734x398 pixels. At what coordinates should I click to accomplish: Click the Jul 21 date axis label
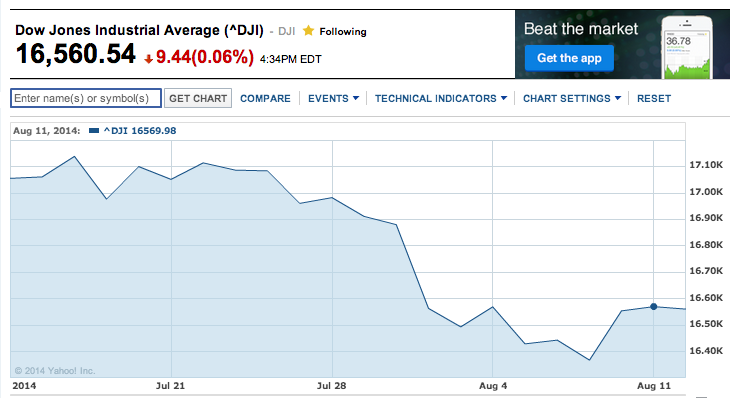coord(170,386)
